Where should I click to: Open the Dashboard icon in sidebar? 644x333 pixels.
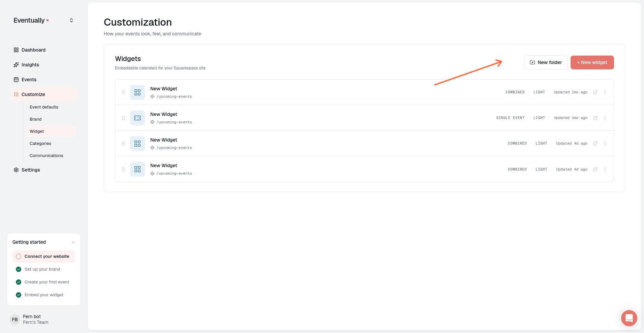[16, 50]
